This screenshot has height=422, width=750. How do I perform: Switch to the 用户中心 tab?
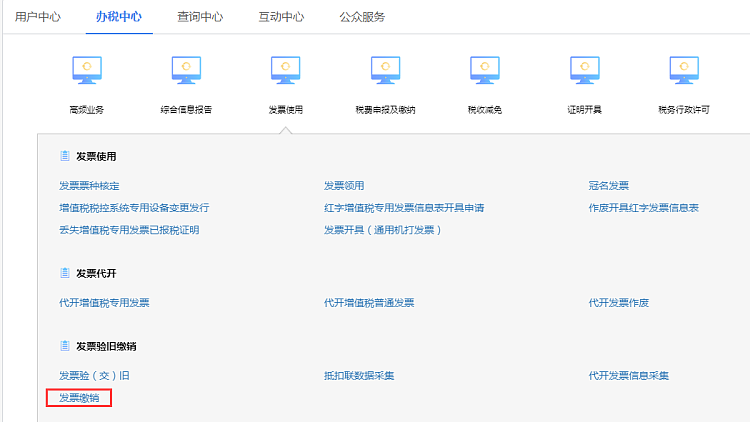pyautogui.click(x=38, y=17)
